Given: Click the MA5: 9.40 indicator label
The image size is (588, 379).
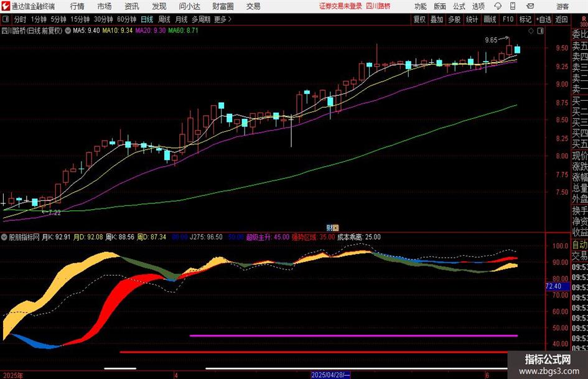Looking at the screenshot, I should pyautogui.click(x=86, y=30).
